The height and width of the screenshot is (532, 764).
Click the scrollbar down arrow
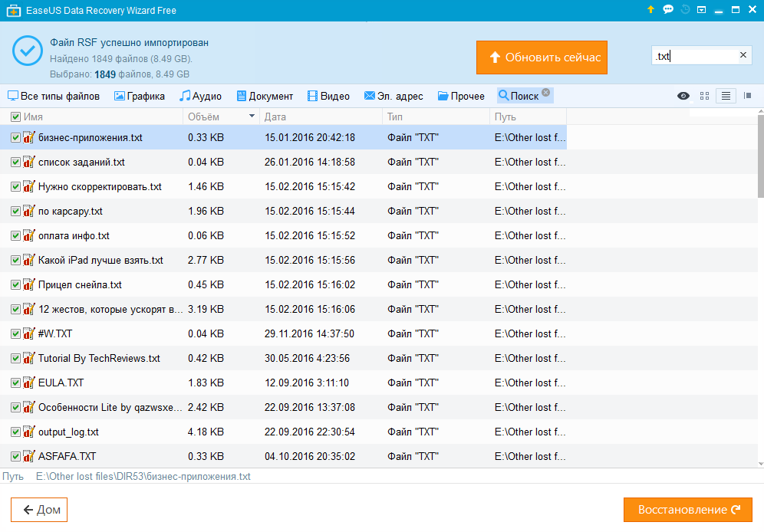pos(761,465)
